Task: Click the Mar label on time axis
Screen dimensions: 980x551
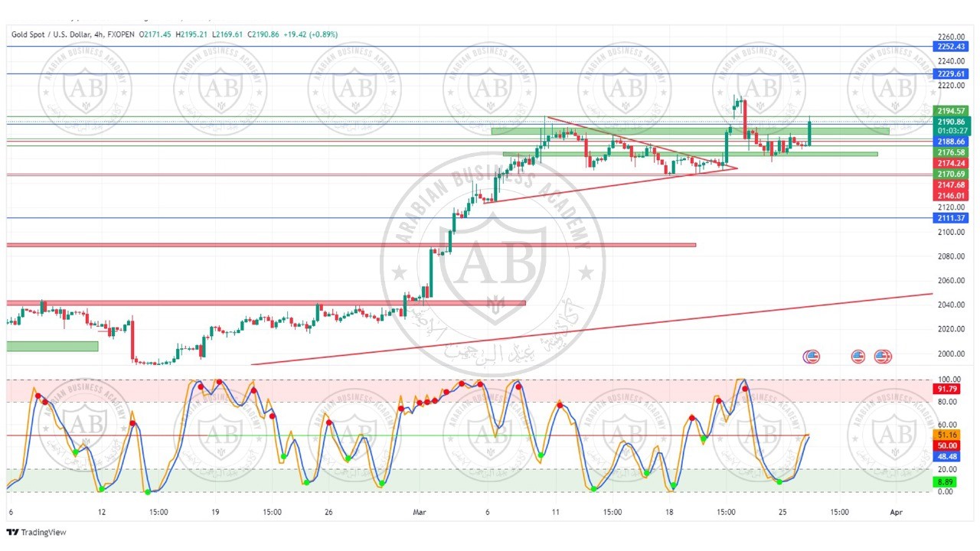Action: (x=419, y=512)
